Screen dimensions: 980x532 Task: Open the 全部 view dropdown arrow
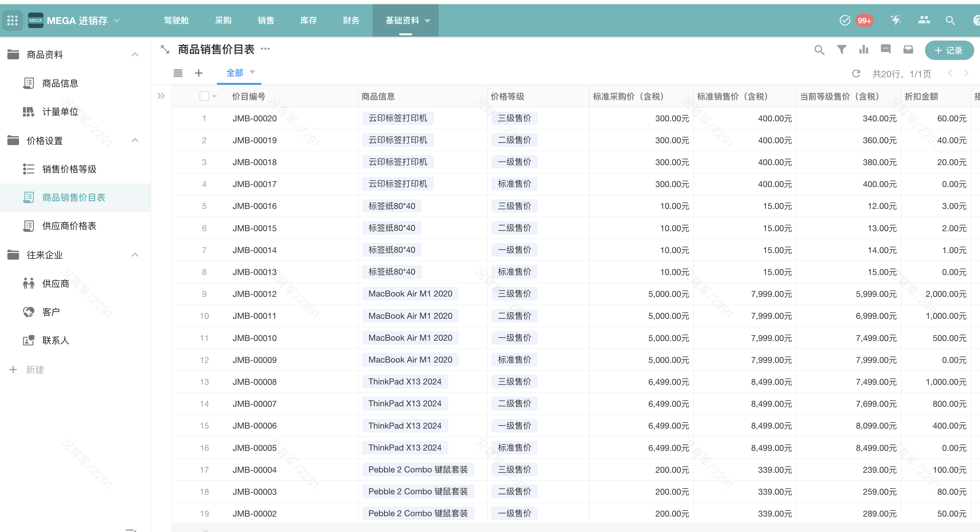click(x=252, y=72)
